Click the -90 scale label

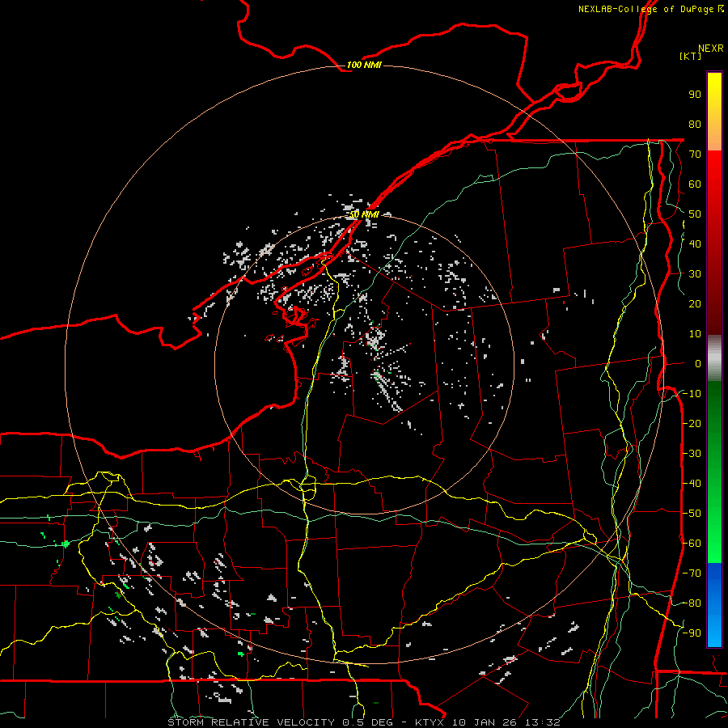[x=692, y=633]
